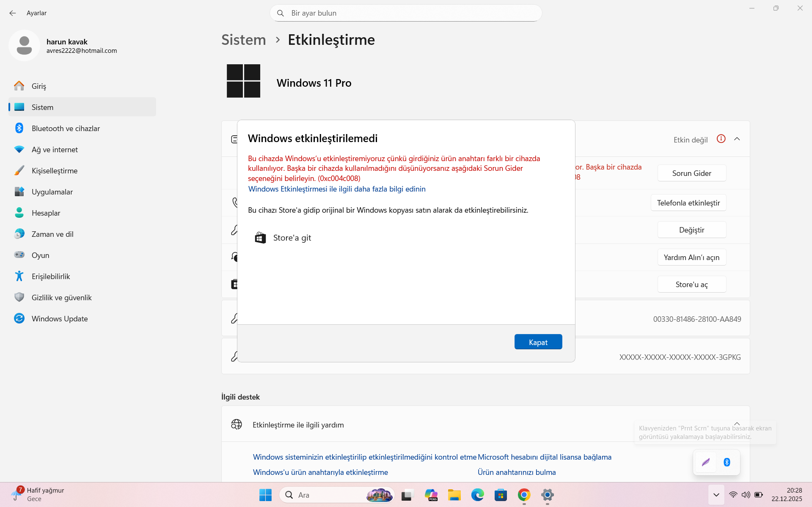This screenshot has height=507, width=812.
Task: Click the Oyun gamepad icon
Action: 19,255
